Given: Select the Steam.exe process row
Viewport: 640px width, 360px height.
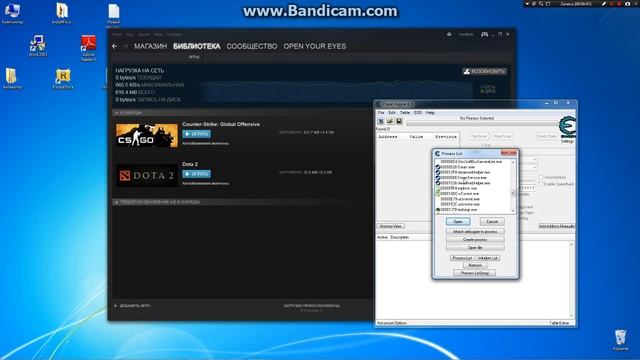Looking at the screenshot, I should tap(473, 167).
